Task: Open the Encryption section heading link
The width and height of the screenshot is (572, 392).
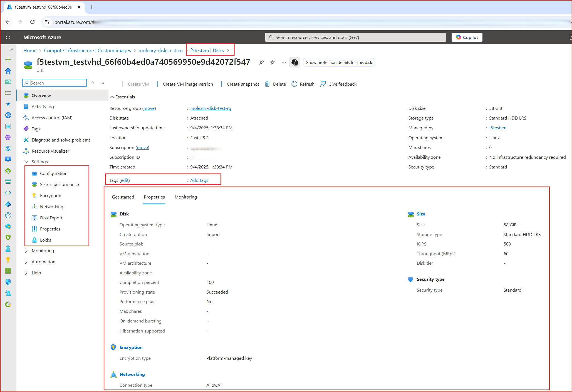Action: coord(131,347)
